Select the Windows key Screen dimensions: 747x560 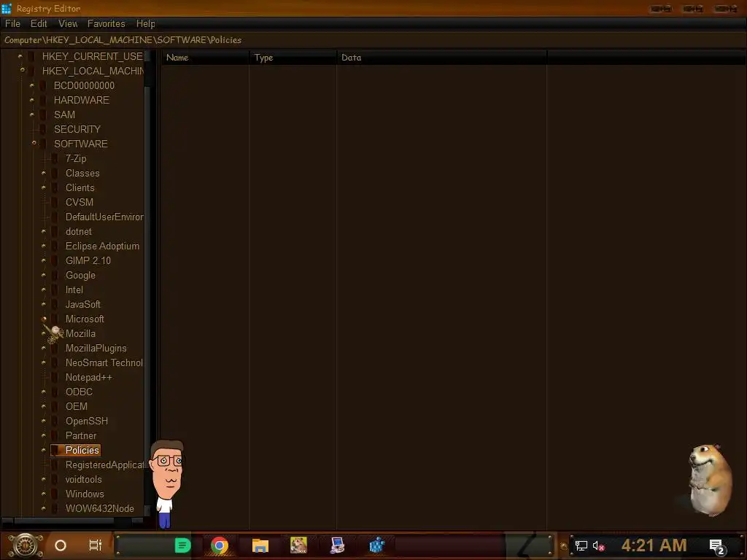[x=85, y=494]
